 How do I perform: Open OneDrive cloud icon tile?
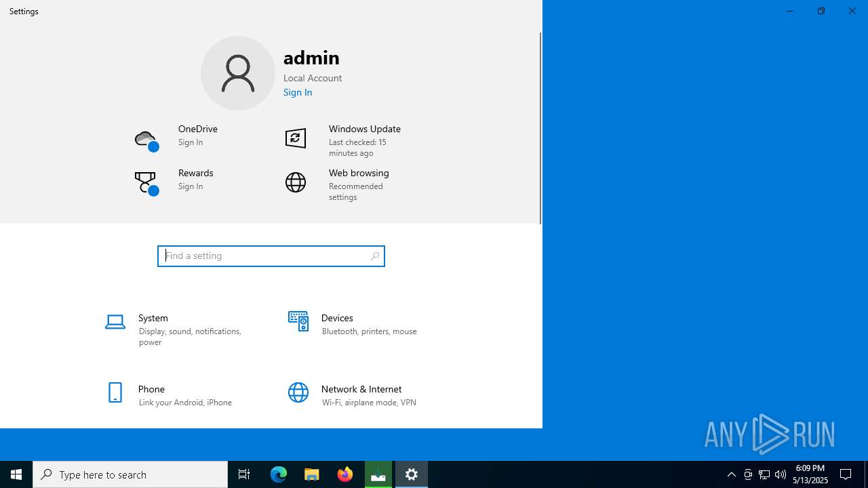(146, 141)
